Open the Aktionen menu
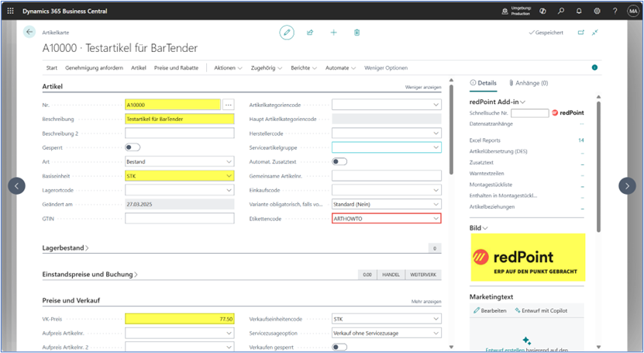The height and width of the screenshot is (353, 644). click(x=228, y=68)
